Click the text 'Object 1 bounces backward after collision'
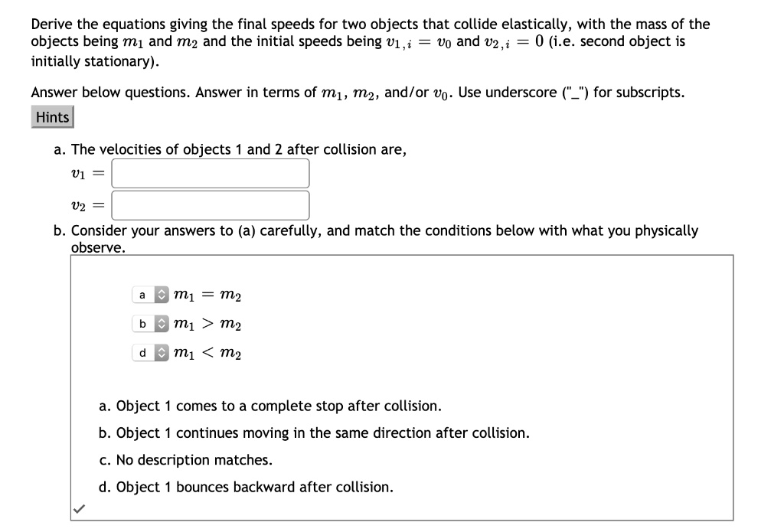Screen dimensions: 784x532 coord(247,487)
